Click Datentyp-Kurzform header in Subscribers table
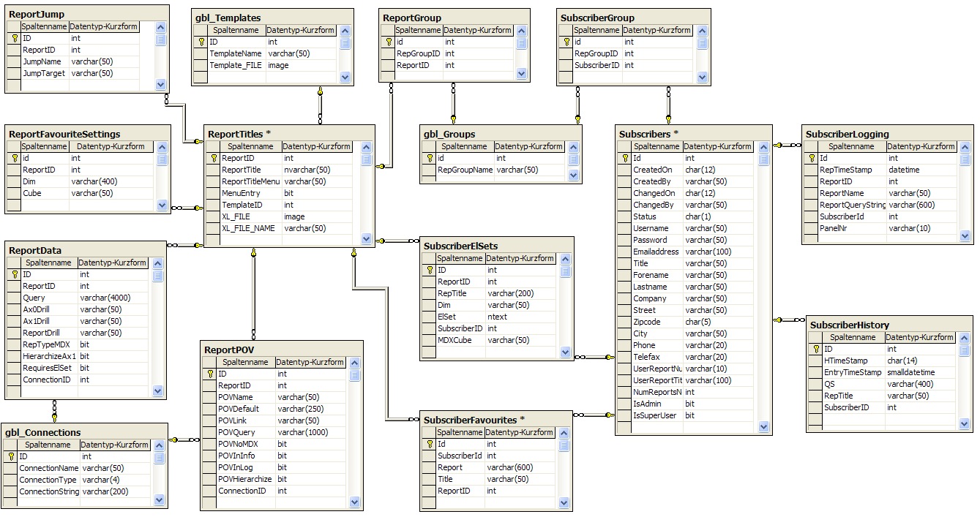This screenshot has height=517, width=980. coord(718,146)
